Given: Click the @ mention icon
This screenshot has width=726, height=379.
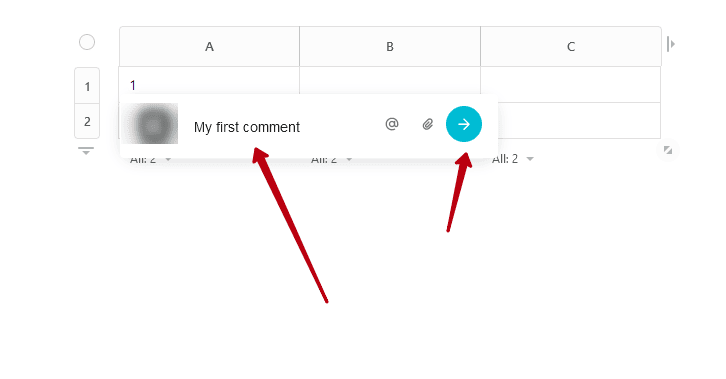Looking at the screenshot, I should tap(392, 124).
